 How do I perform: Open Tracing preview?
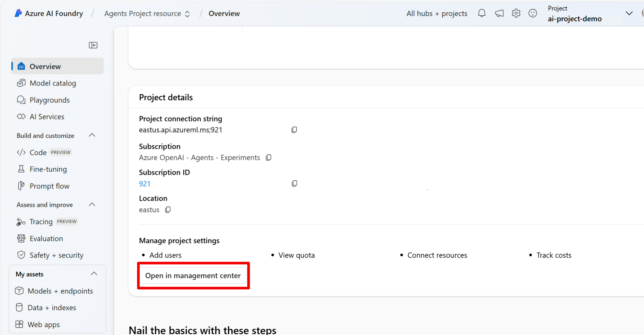pos(41,221)
